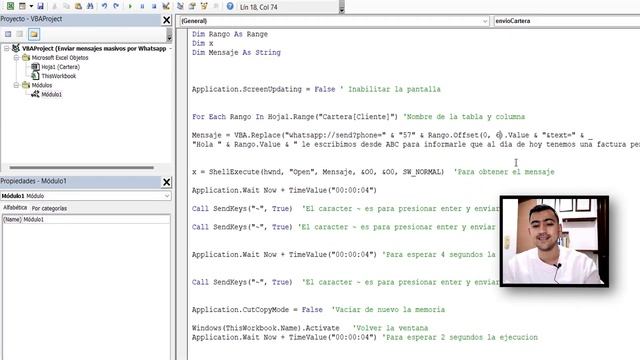Click the 'Para esperar 2 segundos' comment
Viewport: 640px width, 360px height.
(460, 338)
